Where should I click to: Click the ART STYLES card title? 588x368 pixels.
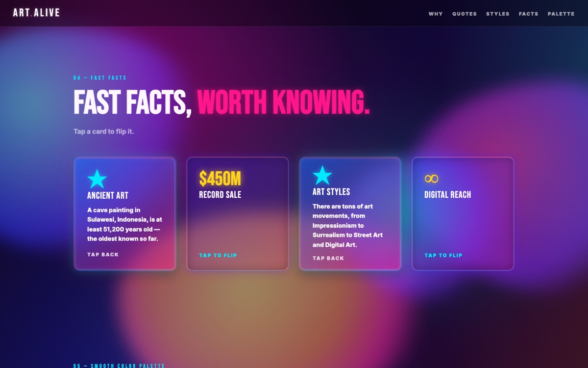pos(331,191)
